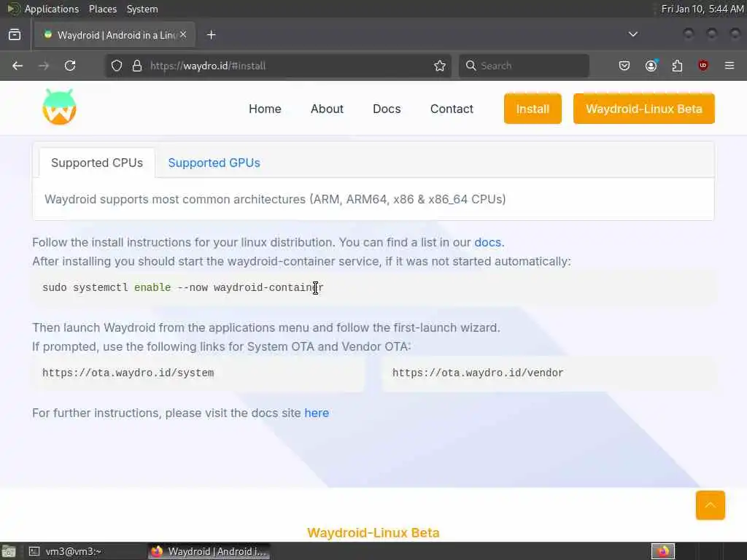Open the uBlock Origin extension icon
This screenshot has height=560, width=747.
coord(703,66)
